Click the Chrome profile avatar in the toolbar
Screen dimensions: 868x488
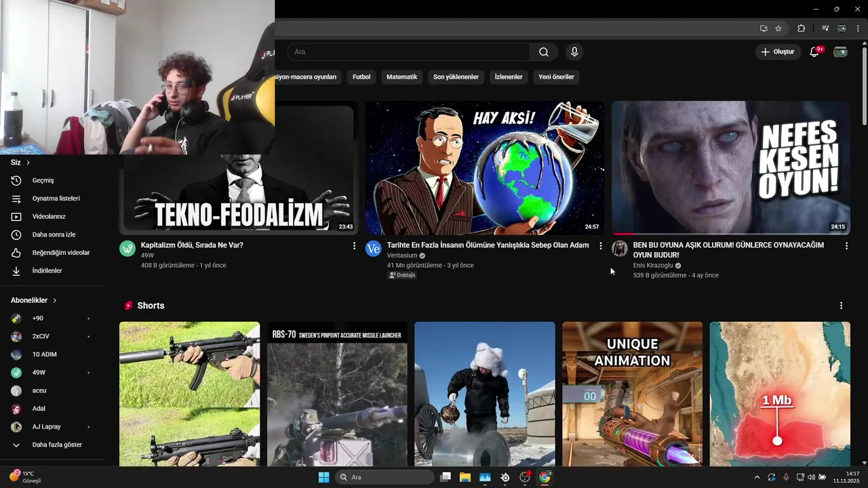pos(842,28)
